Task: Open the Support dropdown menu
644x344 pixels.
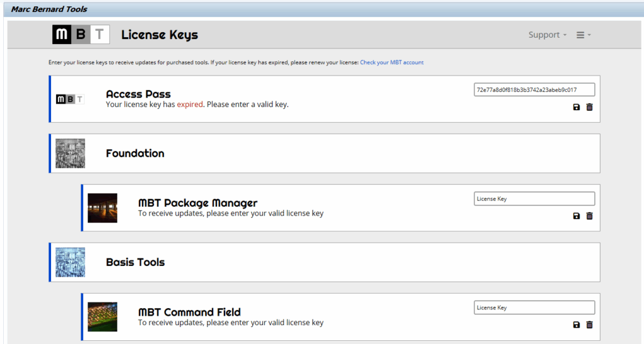Action: [547, 35]
